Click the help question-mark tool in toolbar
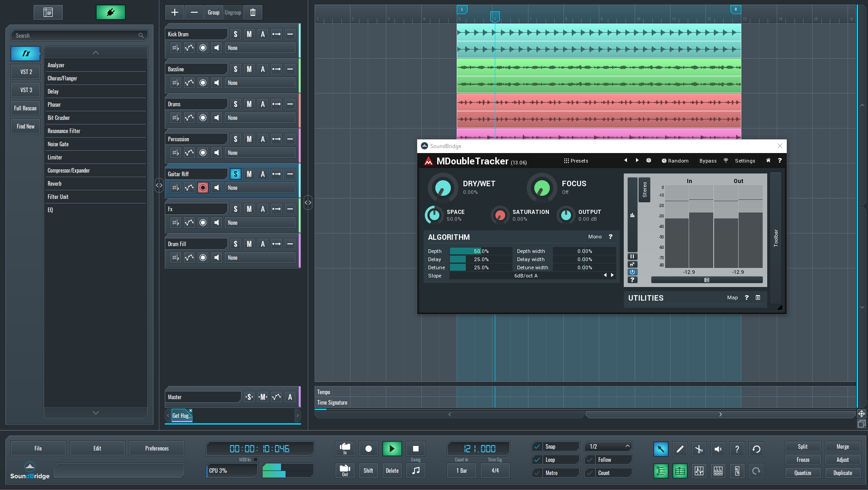 [x=737, y=449]
